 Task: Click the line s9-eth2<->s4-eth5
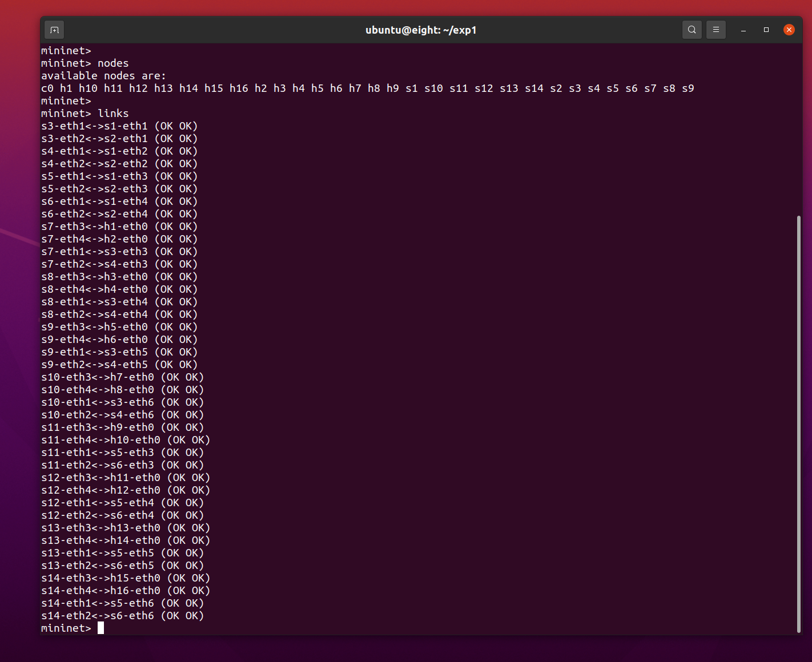(x=119, y=365)
